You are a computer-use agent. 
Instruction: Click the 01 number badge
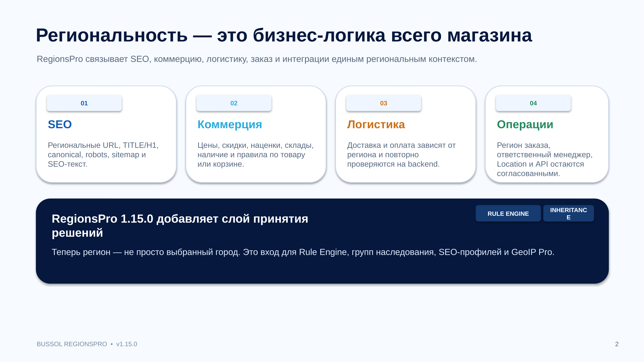pyautogui.click(x=84, y=103)
